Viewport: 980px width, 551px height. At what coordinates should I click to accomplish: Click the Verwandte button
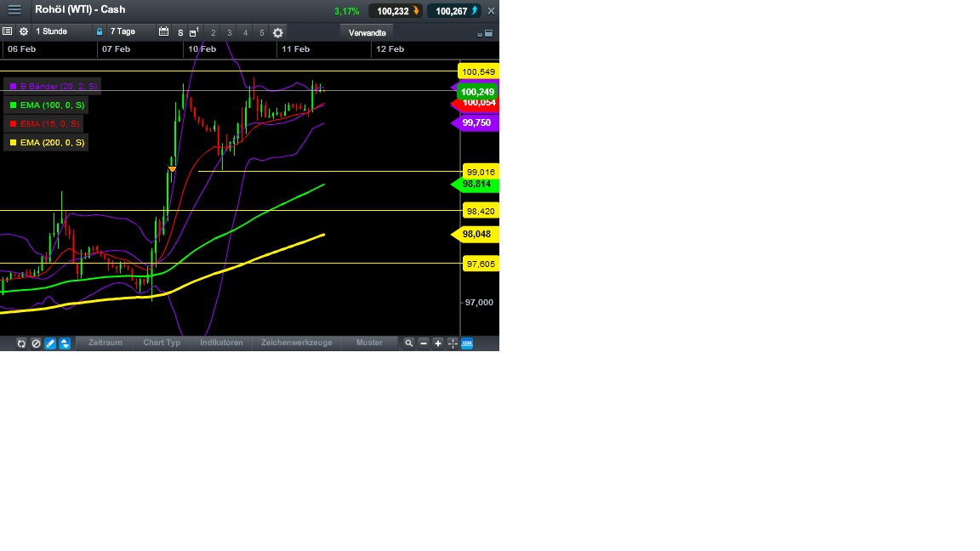click(367, 32)
